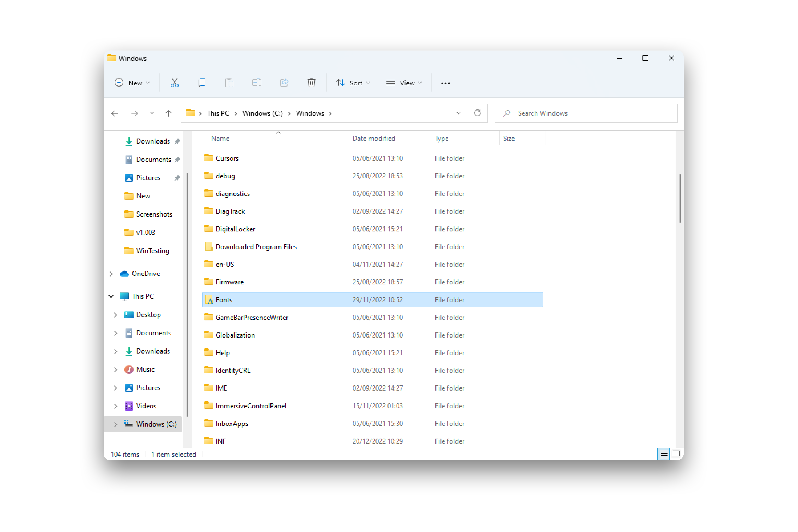The height and width of the screenshot is (532, 798).
Task: Open pinned Pictures in Quick access
Action: (148, 178)
